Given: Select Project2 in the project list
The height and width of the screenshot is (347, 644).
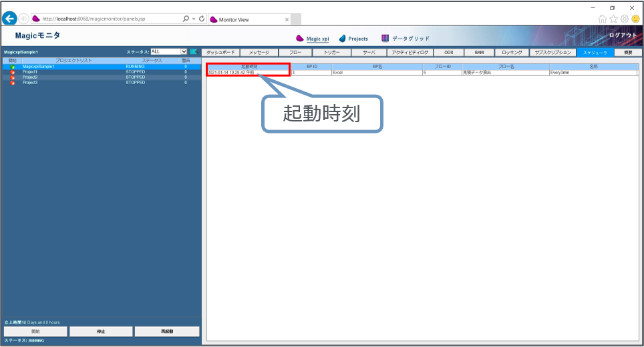Looking at the screenshot, I should (x=31, y=77).
